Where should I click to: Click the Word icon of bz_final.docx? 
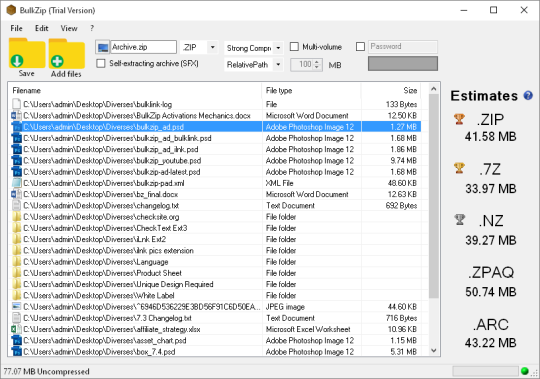17,194
